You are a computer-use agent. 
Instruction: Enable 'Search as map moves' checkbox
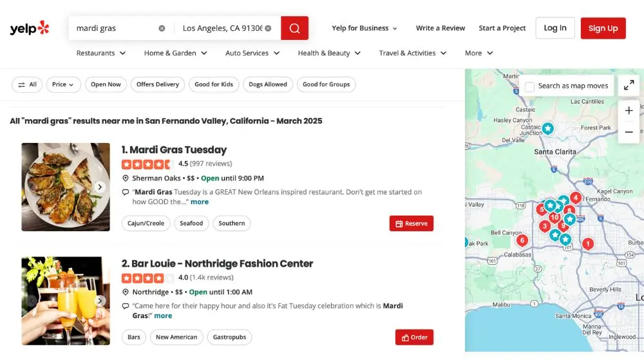click(530, 87)
